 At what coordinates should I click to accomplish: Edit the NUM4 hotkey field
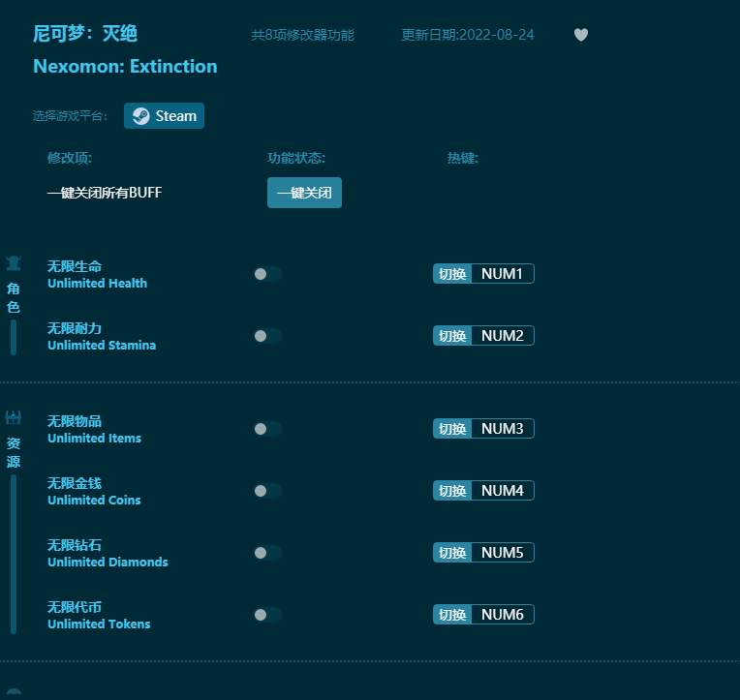[503, 491]
